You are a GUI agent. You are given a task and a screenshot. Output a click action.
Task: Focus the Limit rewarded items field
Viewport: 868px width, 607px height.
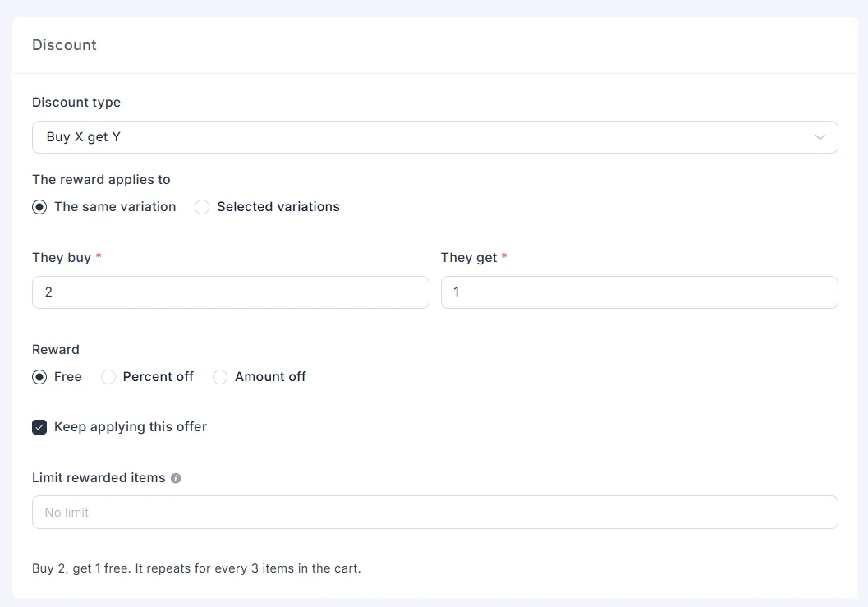tap(434, 513)
